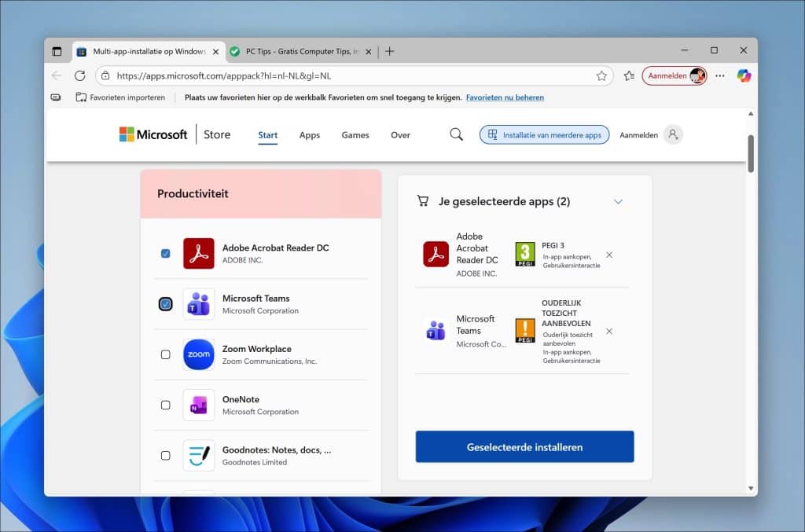Select the Zoom Workplace app icon
This screenshot has width=805, height=532.
(198, 354)
